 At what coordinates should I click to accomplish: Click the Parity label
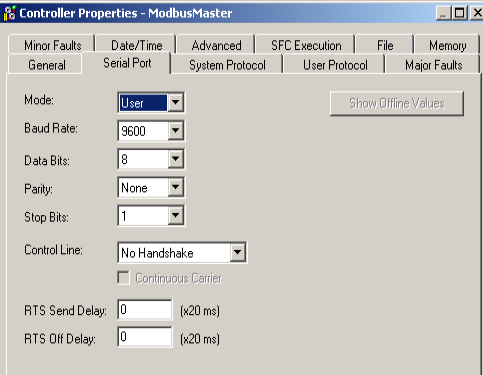(38, 189)
